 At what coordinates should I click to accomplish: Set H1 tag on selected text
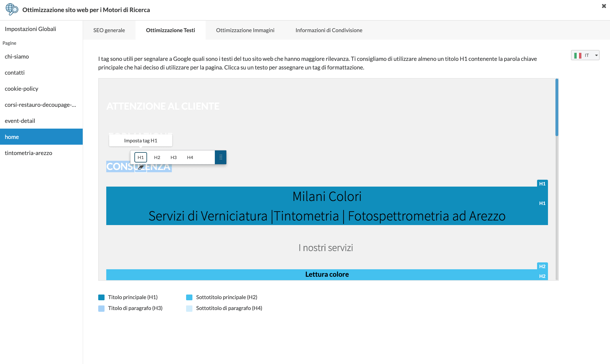point(140,157)
